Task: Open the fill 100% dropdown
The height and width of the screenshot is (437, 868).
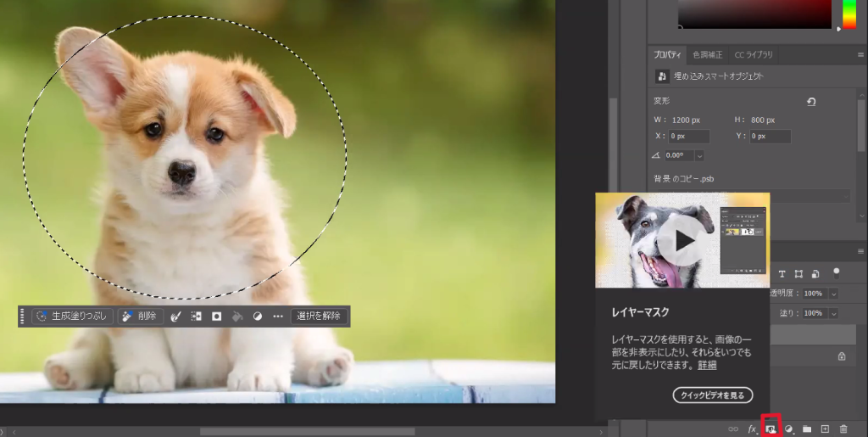Action: click(834, 314)
